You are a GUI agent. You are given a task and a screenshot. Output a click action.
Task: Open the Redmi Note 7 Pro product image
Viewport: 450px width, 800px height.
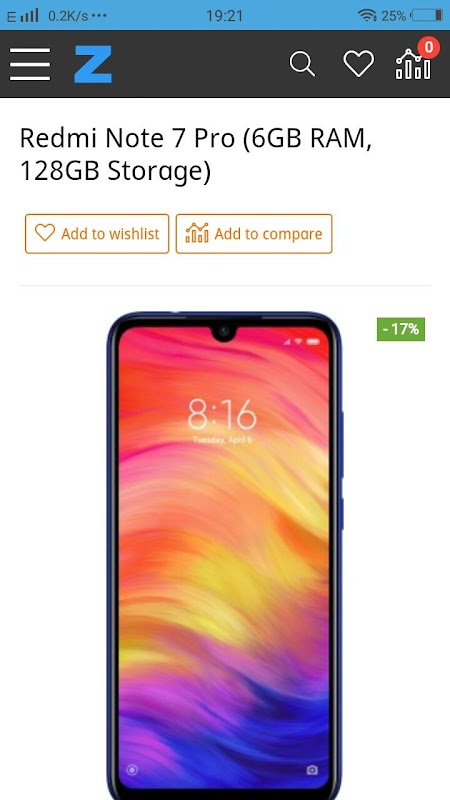tap(225, 556)
